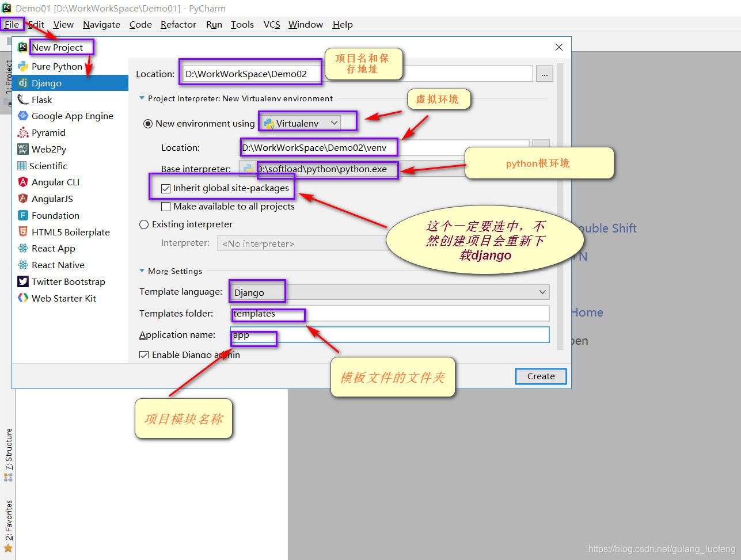Click the Create button
Screen dimensions: 741x560
pyautogui.click(x=541, y=376)
